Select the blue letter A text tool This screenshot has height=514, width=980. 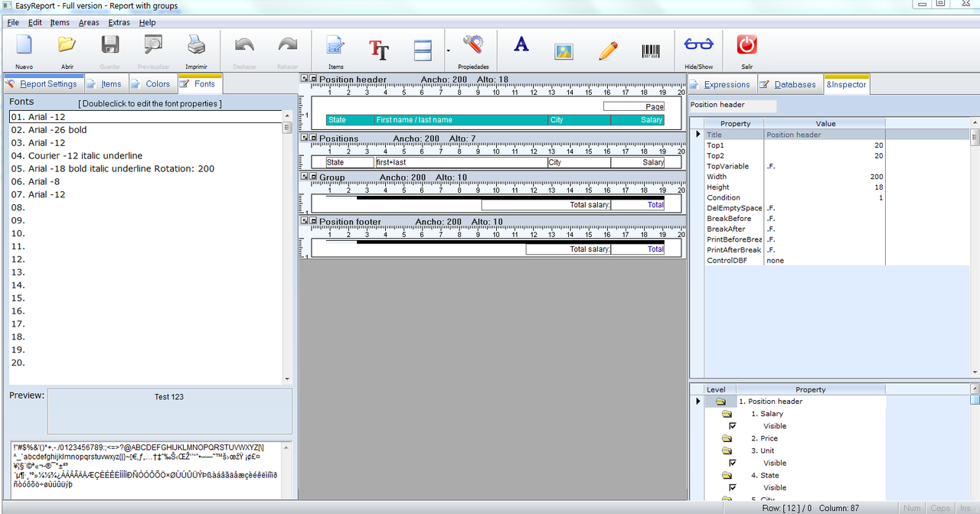[x=521, y=45]
